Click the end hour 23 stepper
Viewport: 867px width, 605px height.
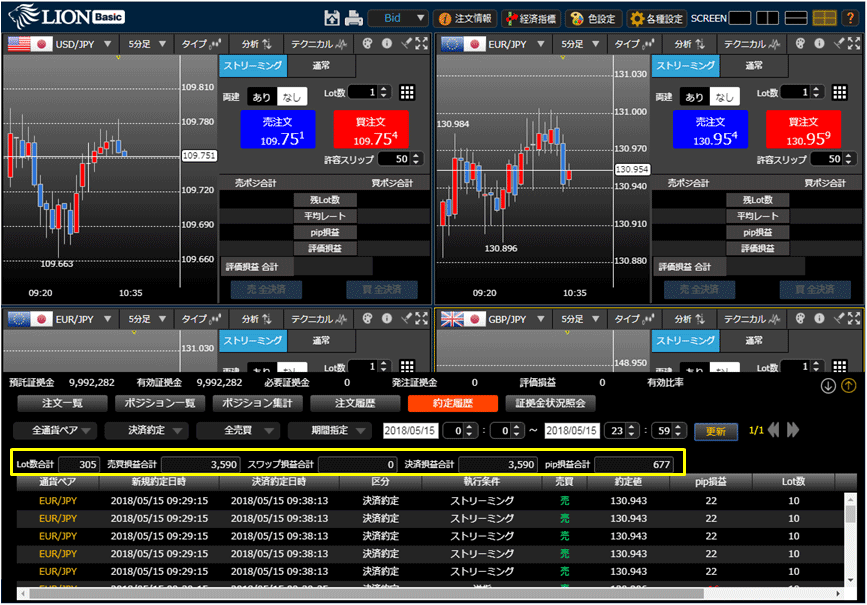point(631,431)
